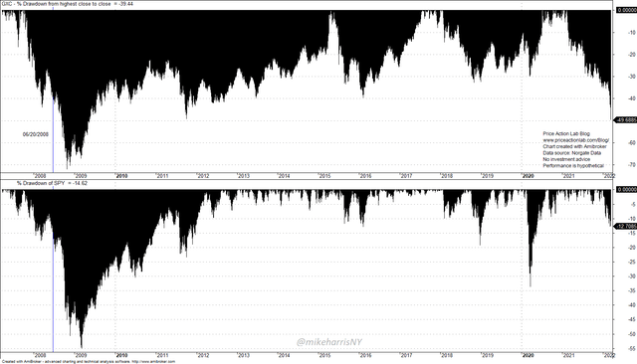Click the -35 label on SPY price axis
Screen dimensions: 637x364
click(632, 291)
